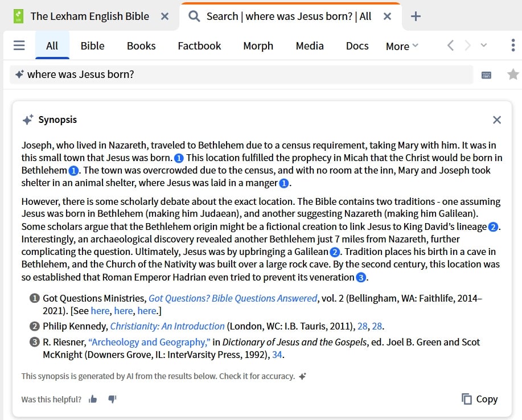Click footnote number 2 marker
The width and height of the screenshot is (522, 420).
(34, 326)
